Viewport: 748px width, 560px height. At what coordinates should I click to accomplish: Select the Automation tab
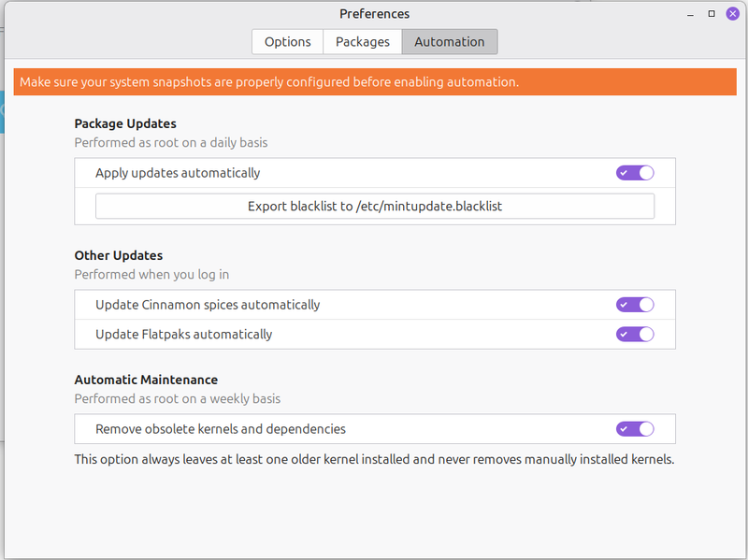coord(450,42)
